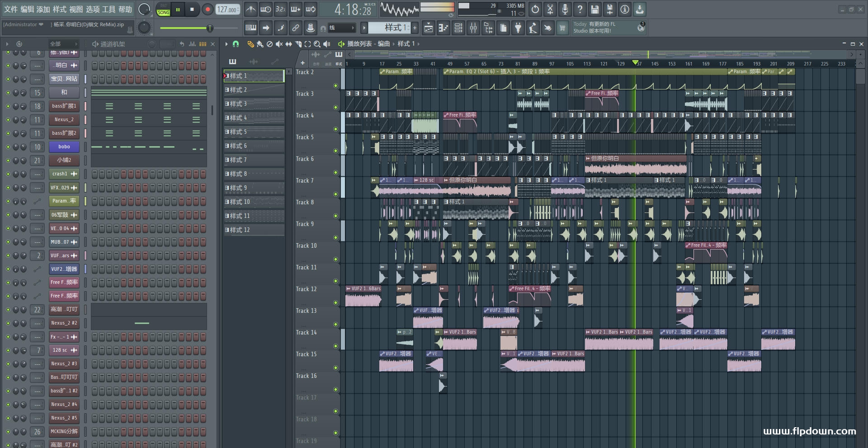Image resolution: width=868 pixels, height=448 pixels.
Task: Toggle PAT/SONG mode switch
Action: tap(163, 9)
